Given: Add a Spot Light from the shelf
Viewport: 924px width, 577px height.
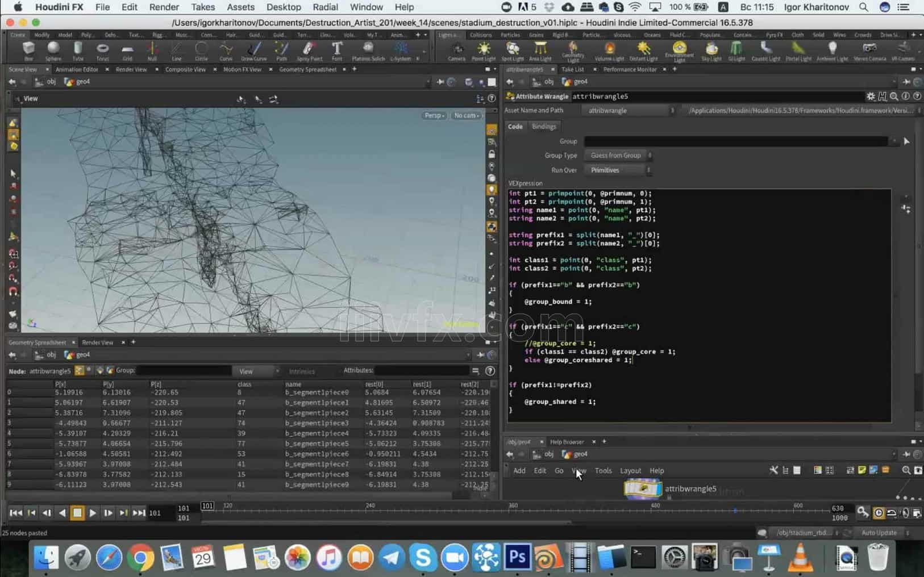Looking at the screenshot, I should pos(513,51).
